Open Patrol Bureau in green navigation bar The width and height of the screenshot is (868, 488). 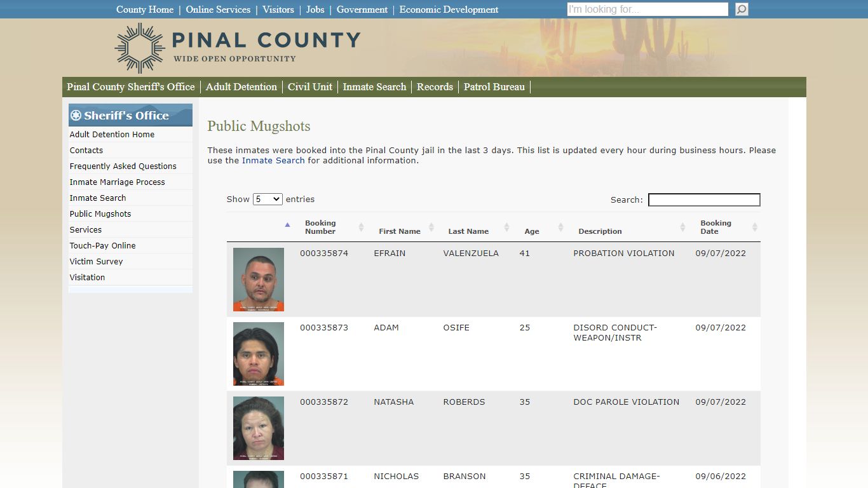[x=494, y=87]
